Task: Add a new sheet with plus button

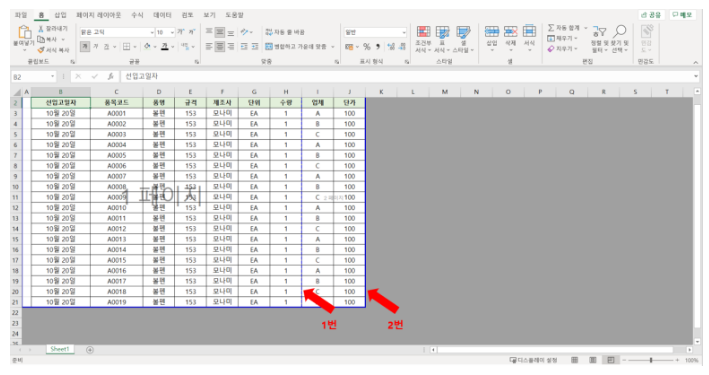Action: pos(90,350)
